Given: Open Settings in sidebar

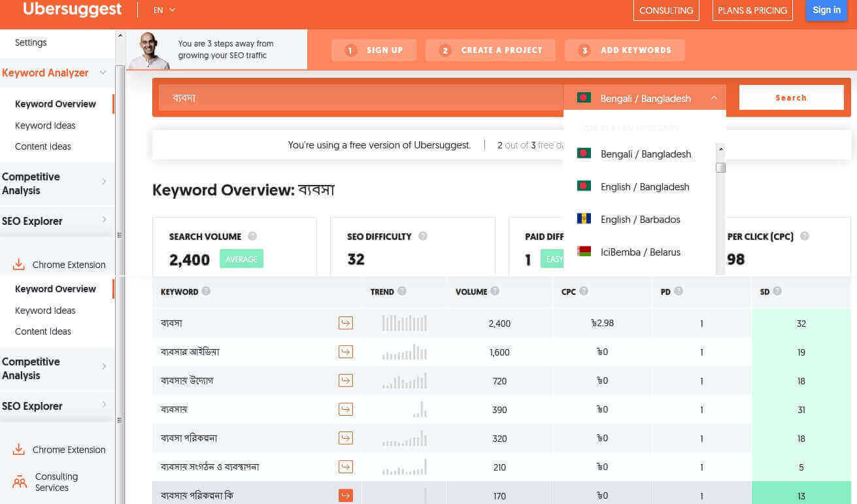Looking at the screenshot, I should (31, 42).
